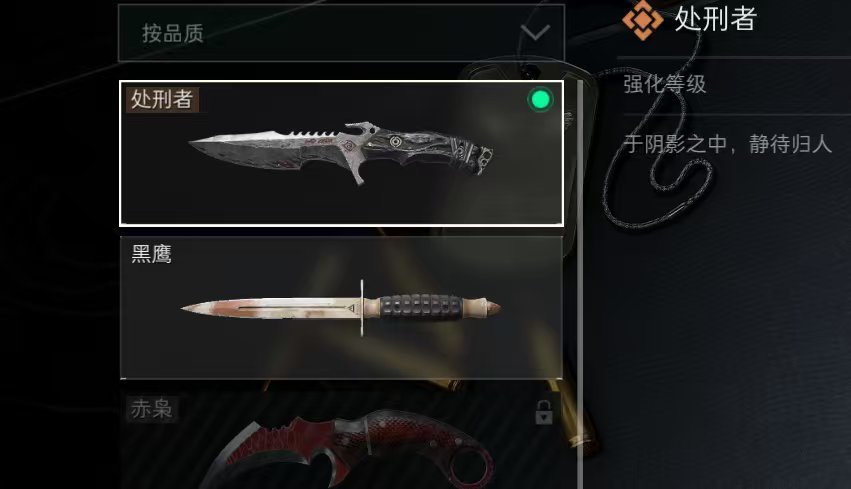The height and width of the screenshot is (489, 851).
Task: Select the 赤枭 red karambit image
Action: click(347, 449)
